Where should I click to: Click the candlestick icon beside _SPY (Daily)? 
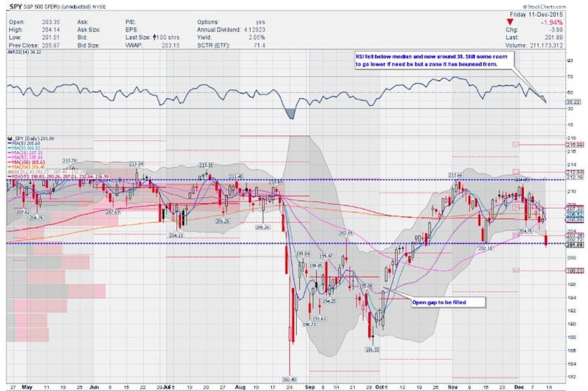pos(9,139)
